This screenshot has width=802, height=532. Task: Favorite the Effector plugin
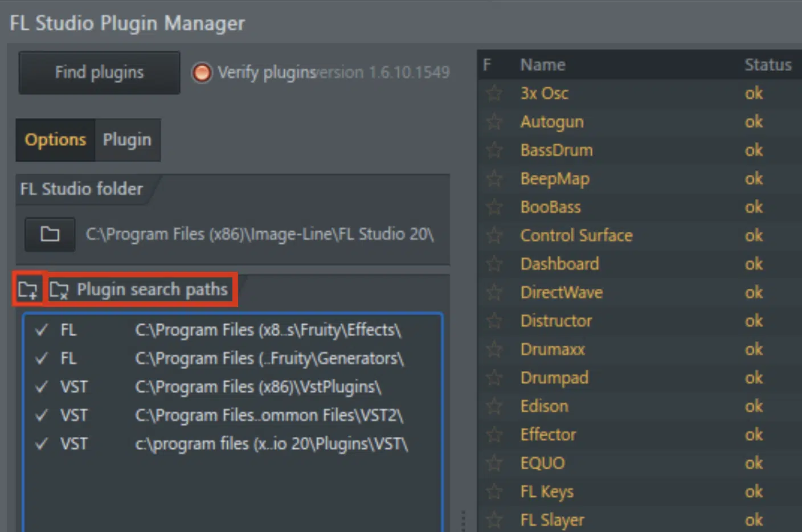click(x=494, y=435)
